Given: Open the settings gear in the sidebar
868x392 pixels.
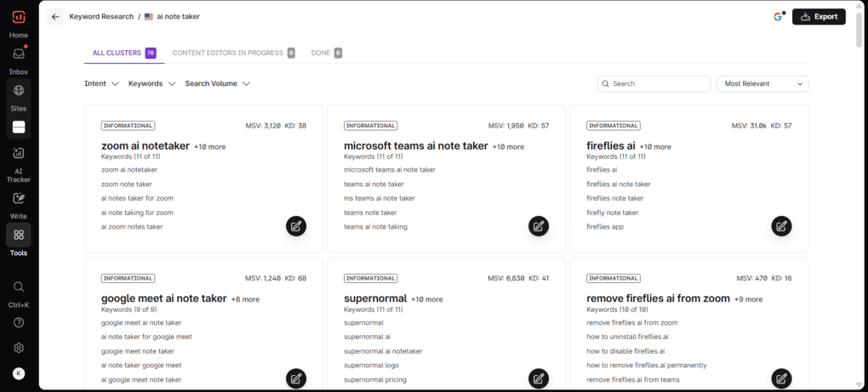Looking at the screenshot, I should pos(18,348).
